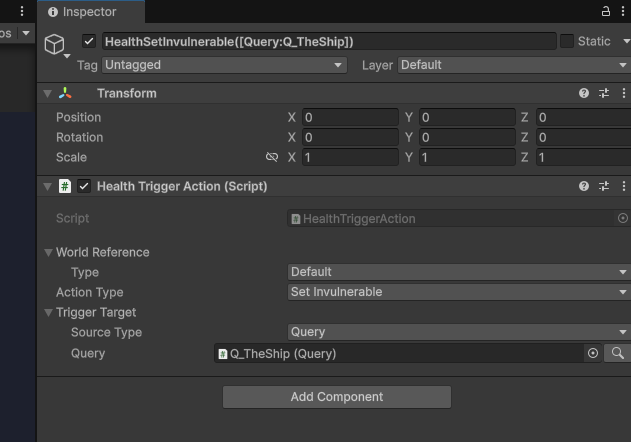Toggle the GameObject active checkbox
The width and height of the screenshot is (631, 442).
(x=89, y=41)
